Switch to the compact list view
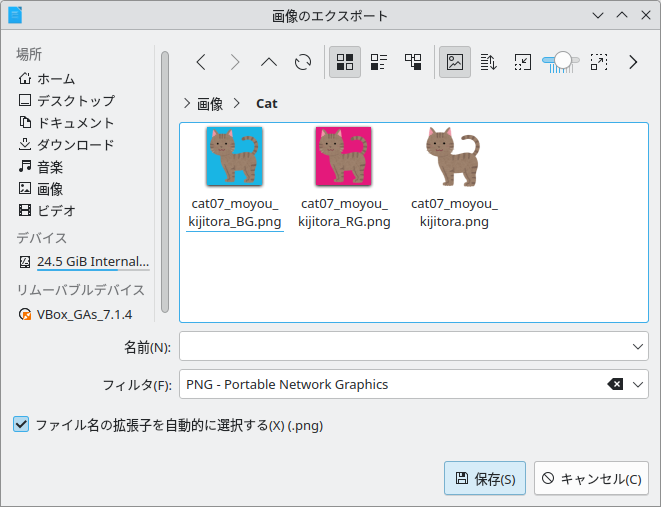661x507 pixels. point(379,62)
